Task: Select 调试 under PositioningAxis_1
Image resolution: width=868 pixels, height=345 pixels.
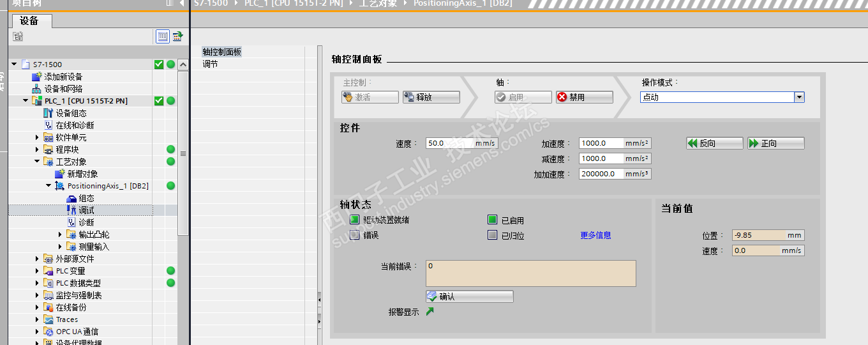Action: (x=86, y=210)
